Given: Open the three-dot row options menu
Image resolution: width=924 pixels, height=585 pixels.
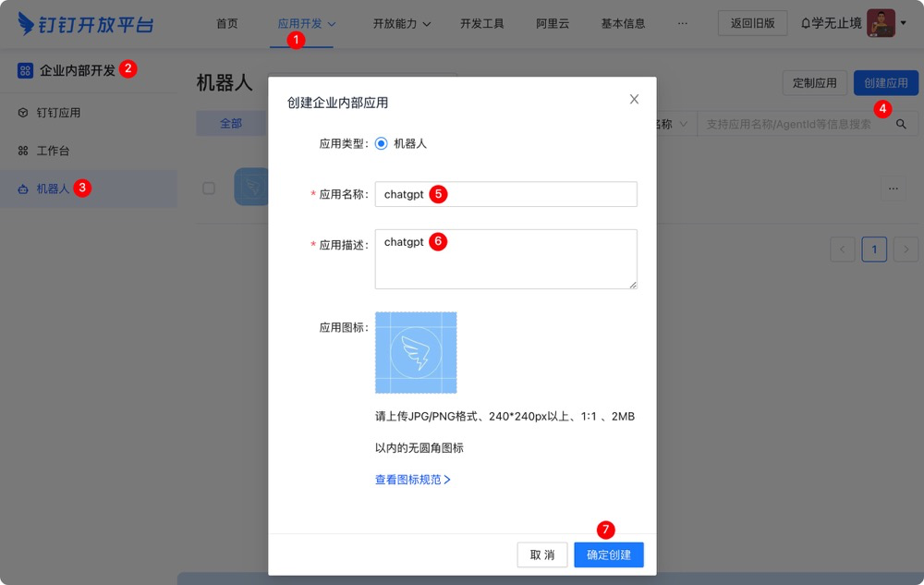Looking at the screenshot, I should click(893, 188).
